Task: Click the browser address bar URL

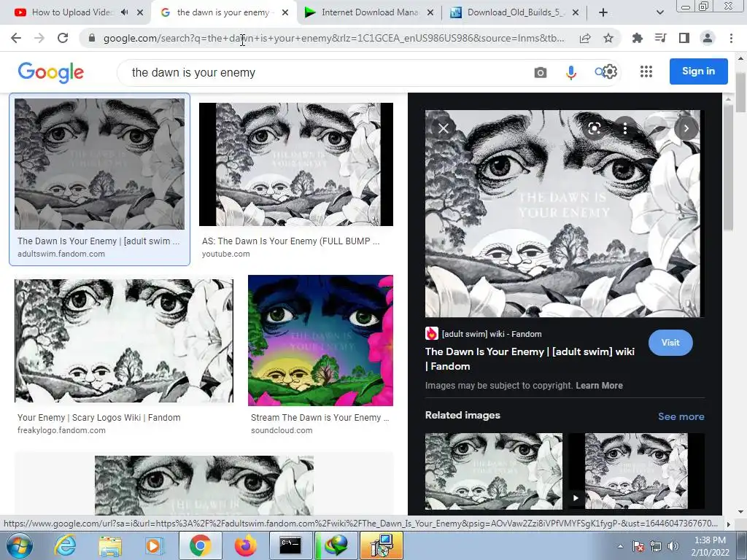Action: [x=333, y=38]
